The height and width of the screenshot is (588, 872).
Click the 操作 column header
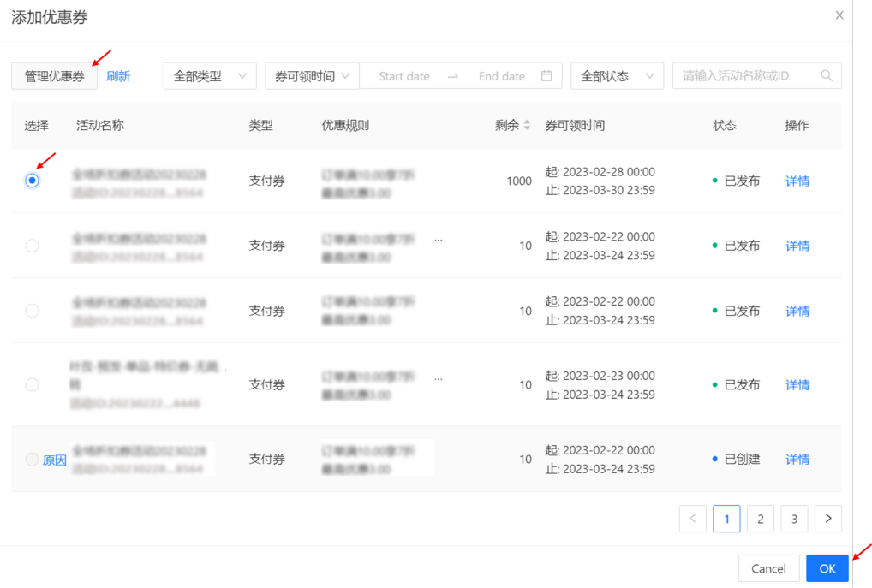tap(797, 125)
